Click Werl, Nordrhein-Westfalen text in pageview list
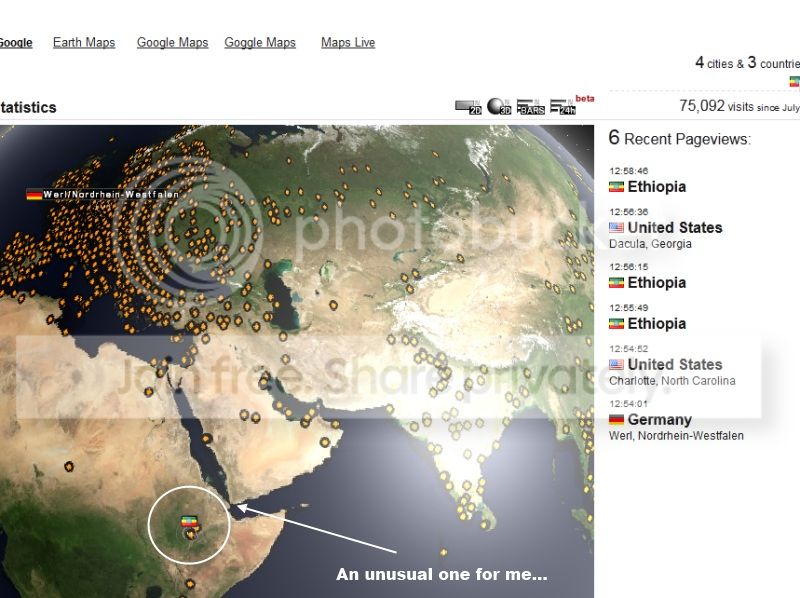 pyautogui.click(x=677, y=436)
